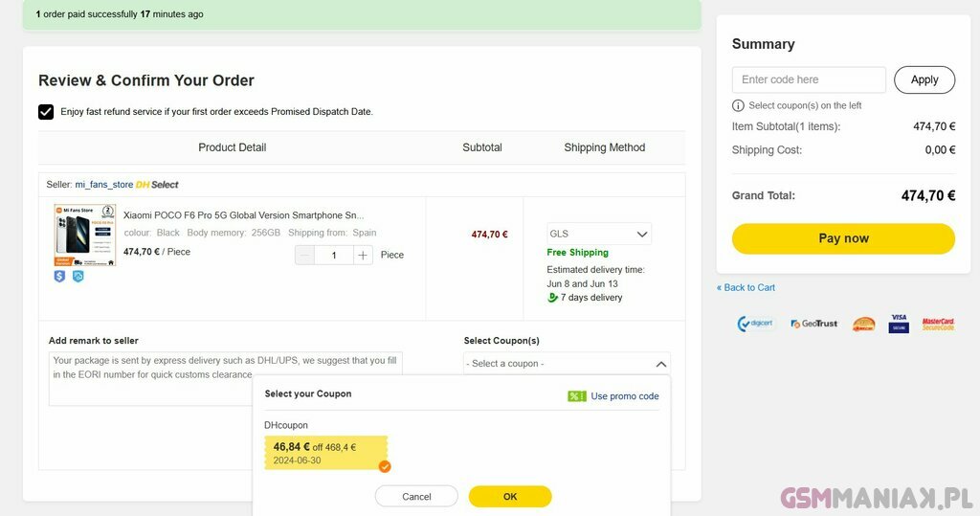The width and height of the screenshot is (980, 516).
Task: Click the Visa Secure logo
Action: (x=898, y=323)
